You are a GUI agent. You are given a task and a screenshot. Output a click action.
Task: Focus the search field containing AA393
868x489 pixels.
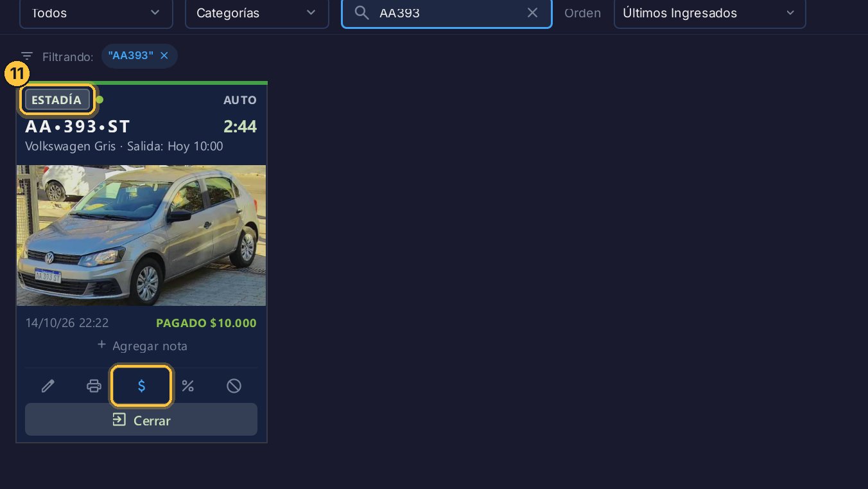click(x=447, y=13)
